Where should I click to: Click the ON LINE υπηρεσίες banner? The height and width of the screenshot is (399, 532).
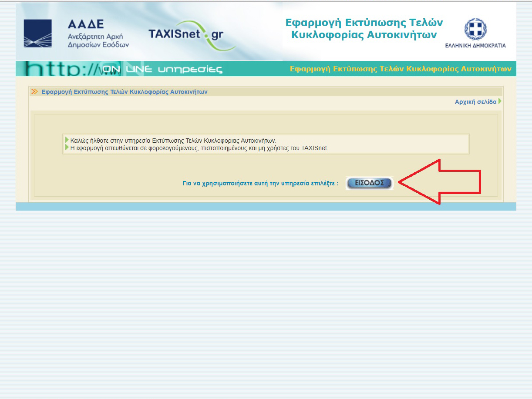tap(162, 69)
